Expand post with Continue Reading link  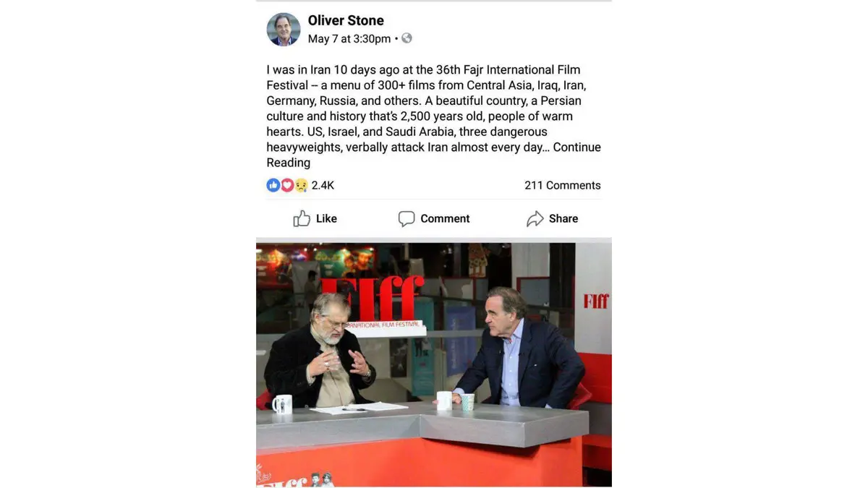coord(434,155)
